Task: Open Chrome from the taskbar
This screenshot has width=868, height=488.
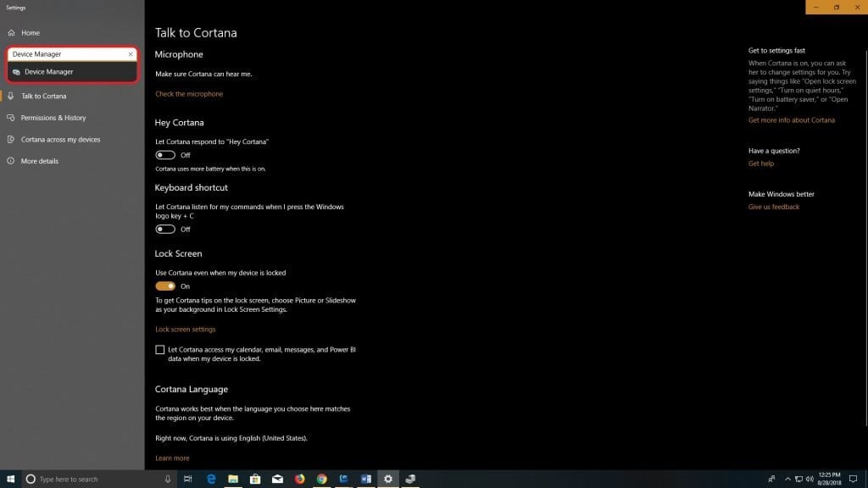Action: click(x=322, y=479)
